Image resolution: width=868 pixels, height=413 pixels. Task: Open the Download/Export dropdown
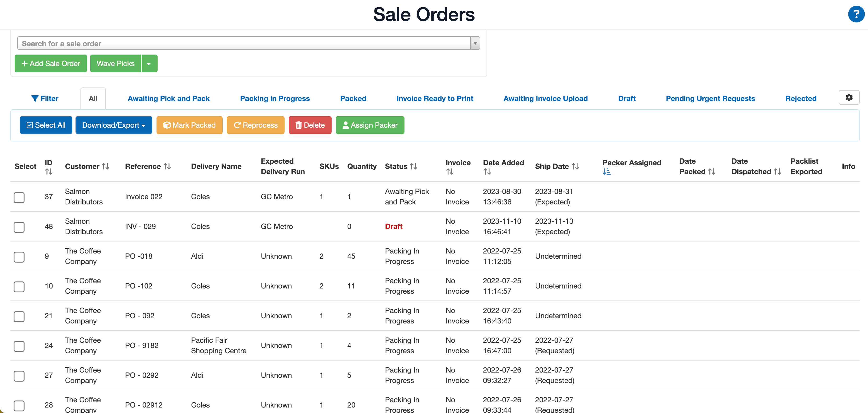point(114,125)
